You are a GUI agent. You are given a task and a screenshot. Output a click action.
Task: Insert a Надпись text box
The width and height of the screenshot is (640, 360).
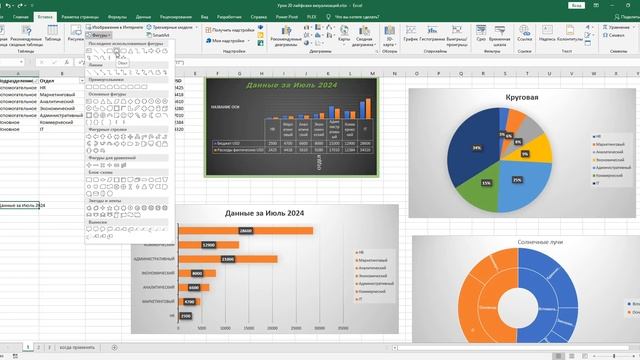coord(547,33)
